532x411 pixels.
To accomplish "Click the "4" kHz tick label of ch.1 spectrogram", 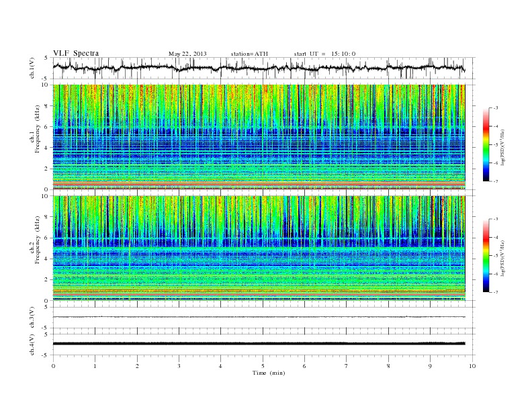I will 46,148.
